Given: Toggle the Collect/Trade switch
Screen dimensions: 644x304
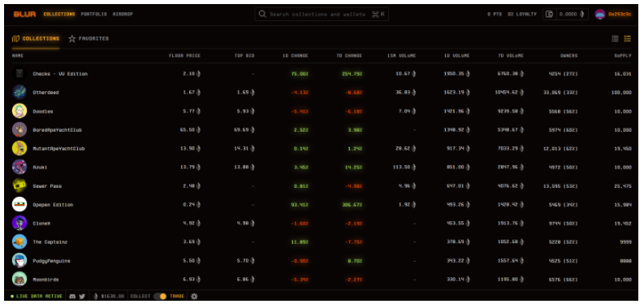Looking at the screenshot, I should pos(160,296).
